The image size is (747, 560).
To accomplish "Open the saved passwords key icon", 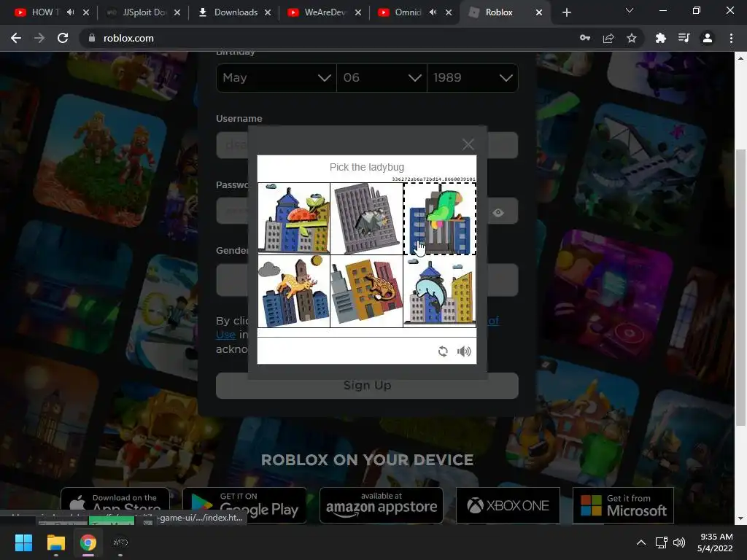I will click(x=585, y=38).
